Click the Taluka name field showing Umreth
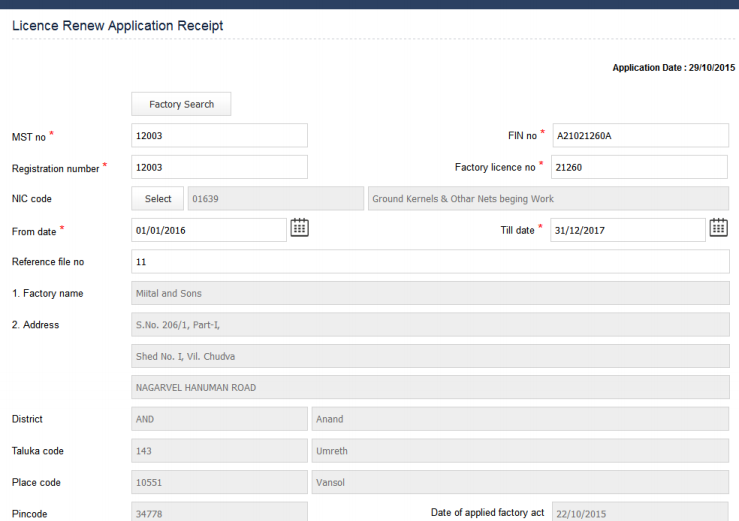The height and width of the screenshot is (521, 739). pos(520,451)
